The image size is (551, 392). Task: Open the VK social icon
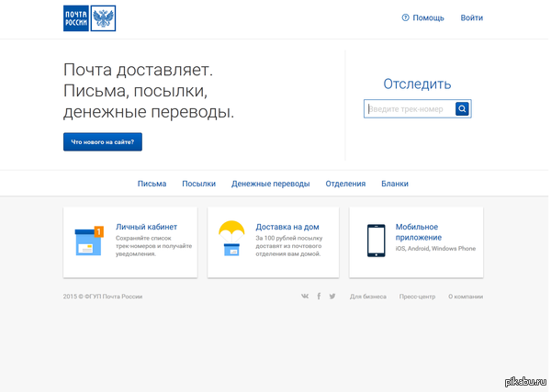tap(305, 297)
